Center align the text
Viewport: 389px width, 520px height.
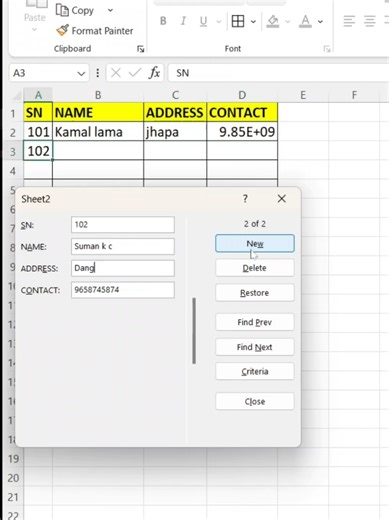pyautogui.click(x=369, y=21)
